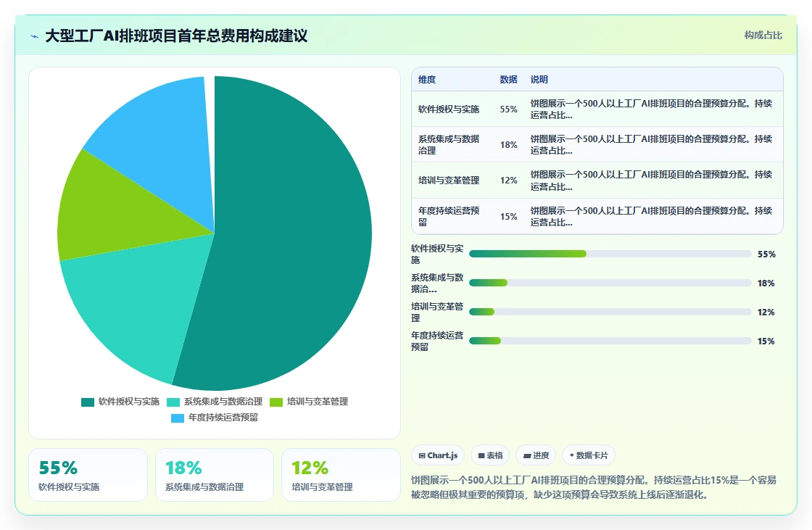
Task: Click the 12% label after the progress bar
Action: point(766,312)
